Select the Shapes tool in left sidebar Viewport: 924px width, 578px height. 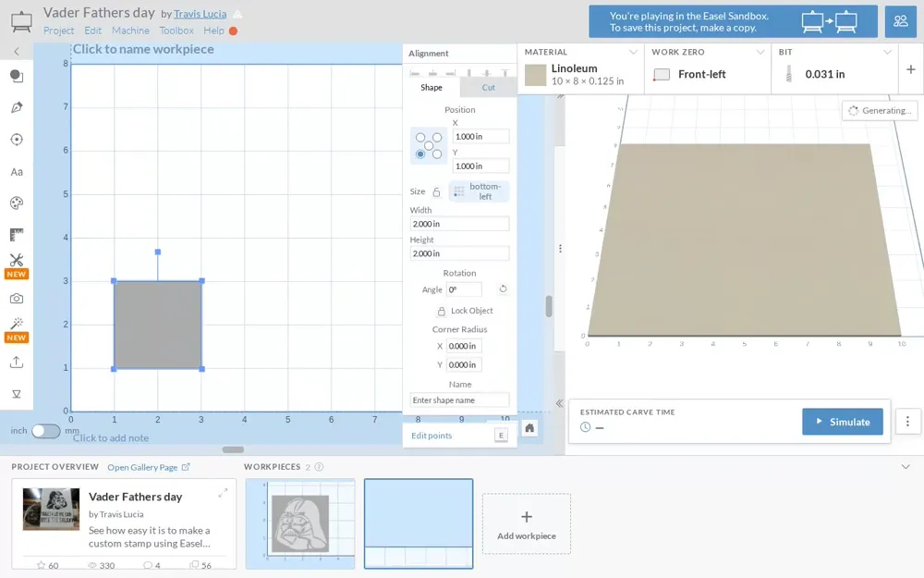(17, 76)
